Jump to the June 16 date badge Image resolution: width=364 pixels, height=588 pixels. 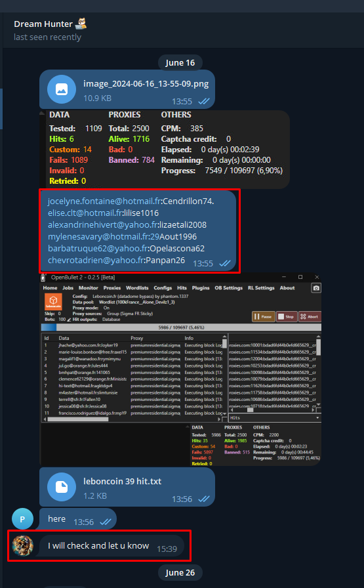pos(180,62)
